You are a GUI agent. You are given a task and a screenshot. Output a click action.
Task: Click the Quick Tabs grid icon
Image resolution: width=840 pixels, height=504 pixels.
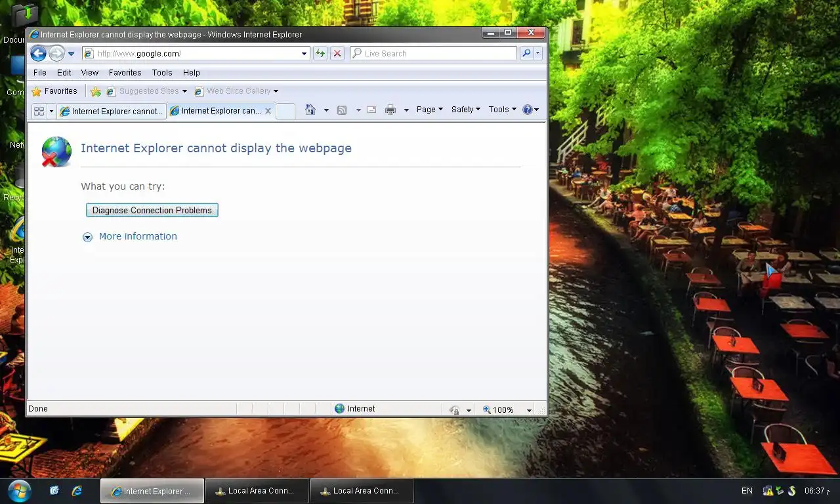tap(39, 111)
